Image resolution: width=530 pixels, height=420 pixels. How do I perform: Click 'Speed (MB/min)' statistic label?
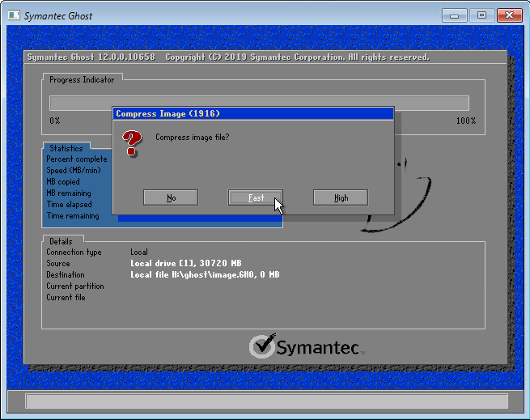[74, 171]
